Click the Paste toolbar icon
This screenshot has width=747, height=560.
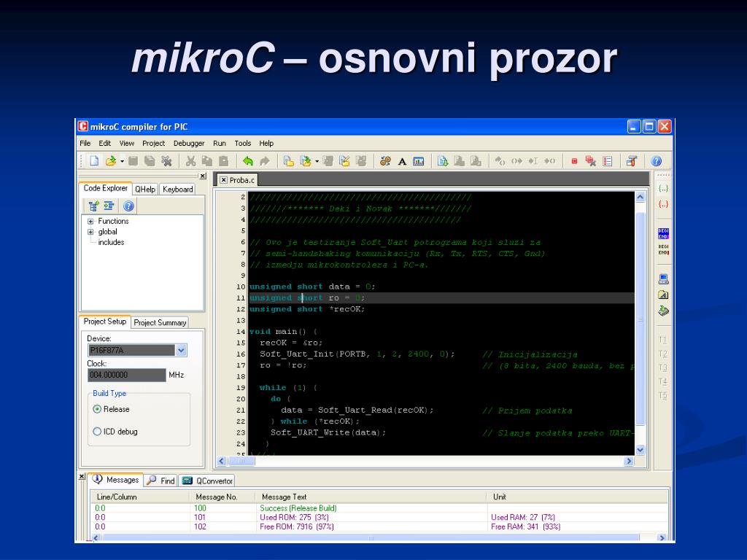pos(223,161)
